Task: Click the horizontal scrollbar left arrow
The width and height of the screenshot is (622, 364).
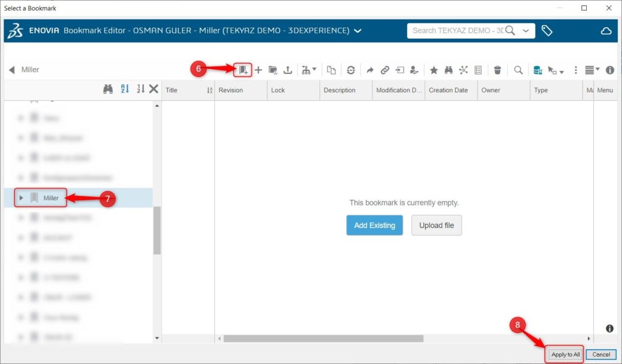Action: [x=219, y=339]
